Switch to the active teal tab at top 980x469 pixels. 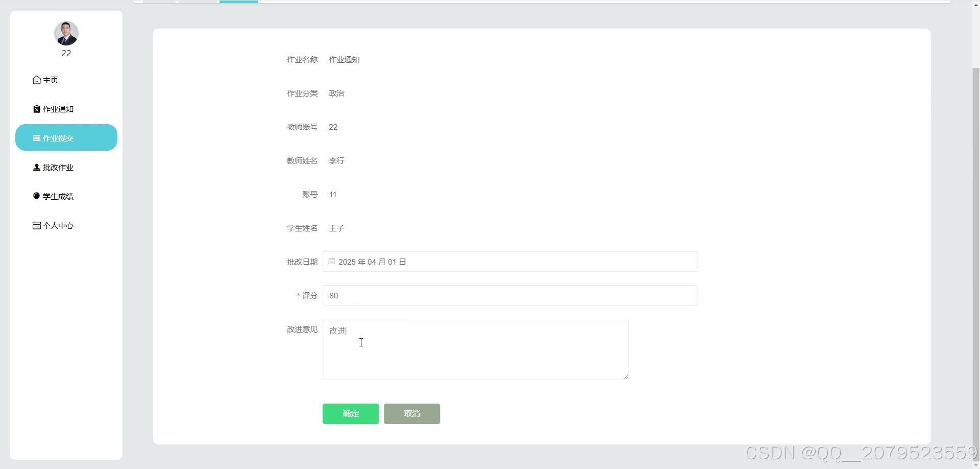coord(238,1)
